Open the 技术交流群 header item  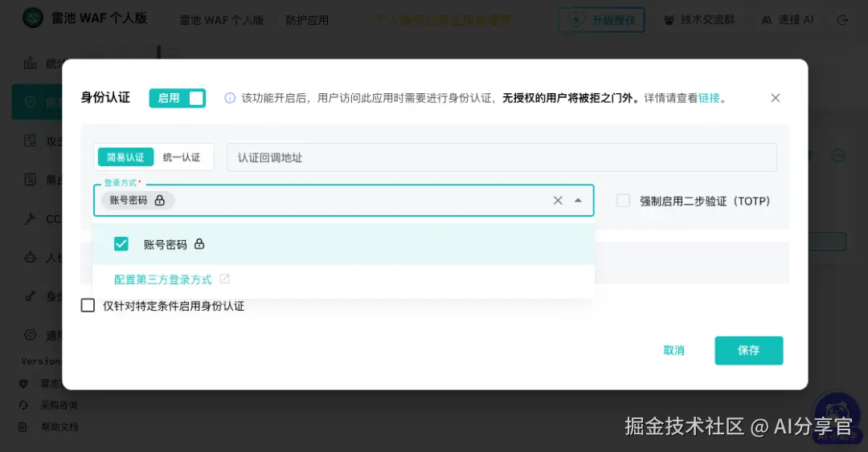(x=699, y=20)
